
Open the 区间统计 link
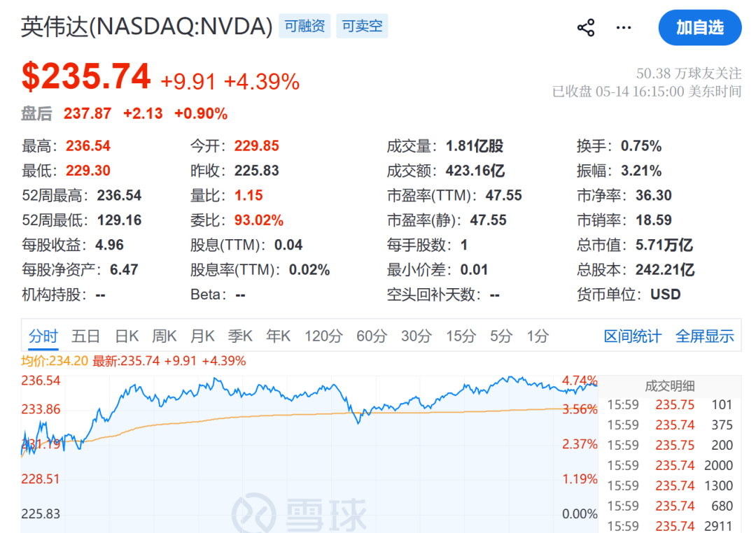pos(633,336)
